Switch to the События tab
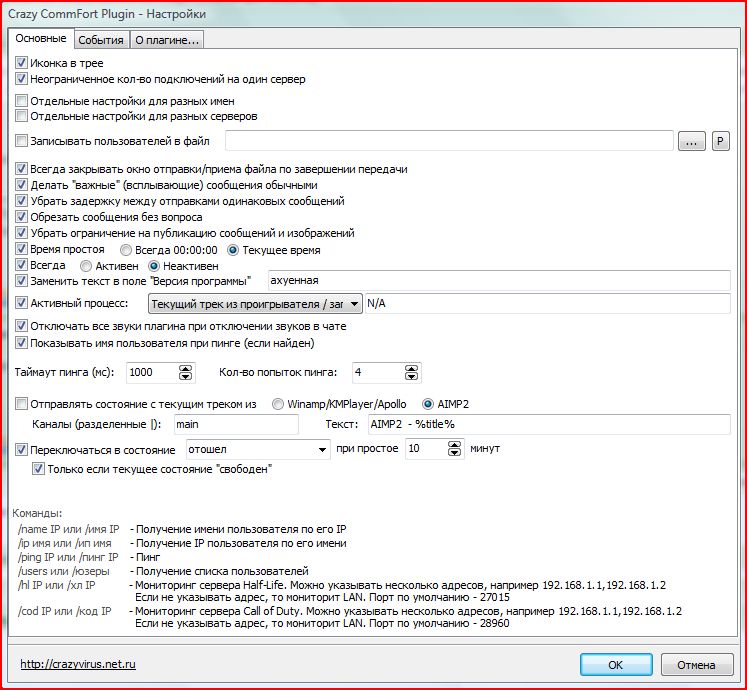Image resolution: width=747 pixels, height=690 pixels. [x=101, y=40]
